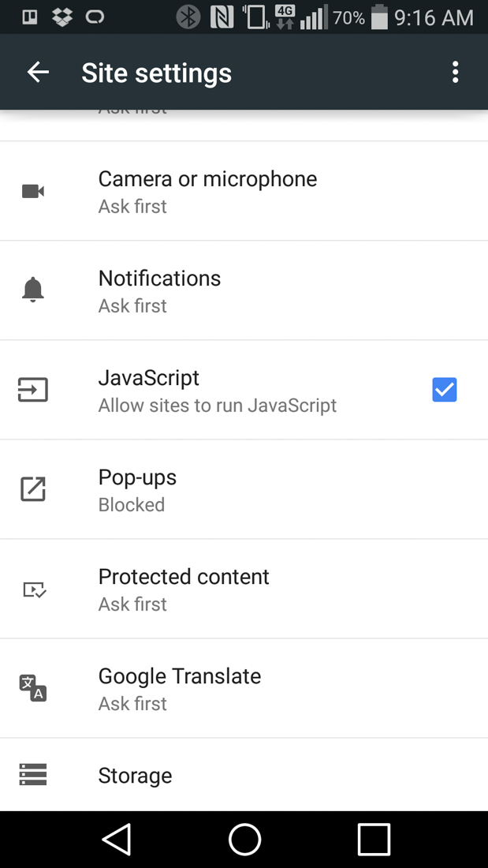Uncheck the JavaScript checkbox
The height and width of the screenshot is (868, 488).
tap(444, 390)
